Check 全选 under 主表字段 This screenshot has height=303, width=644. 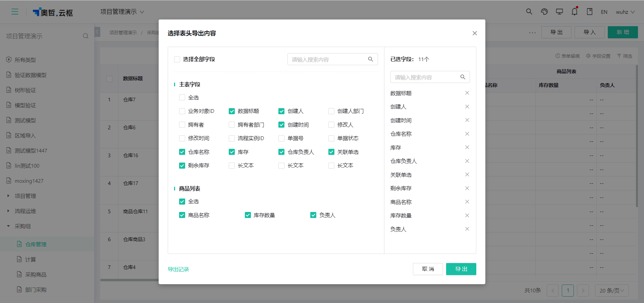point(182,97)
